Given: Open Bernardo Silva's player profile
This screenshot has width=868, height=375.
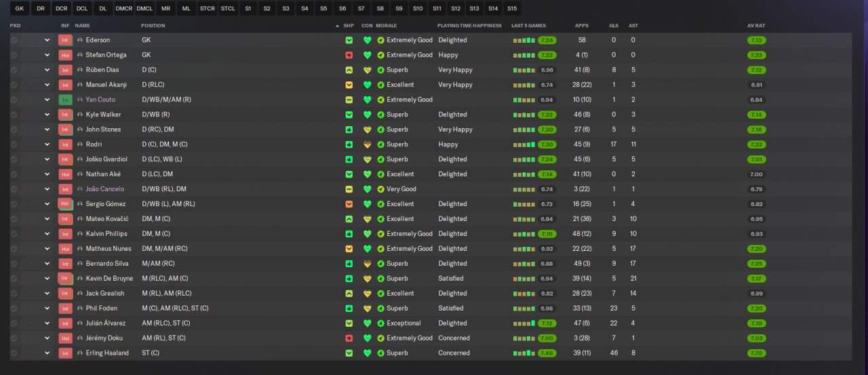Looking at the screenshot, I should point(104,264).
